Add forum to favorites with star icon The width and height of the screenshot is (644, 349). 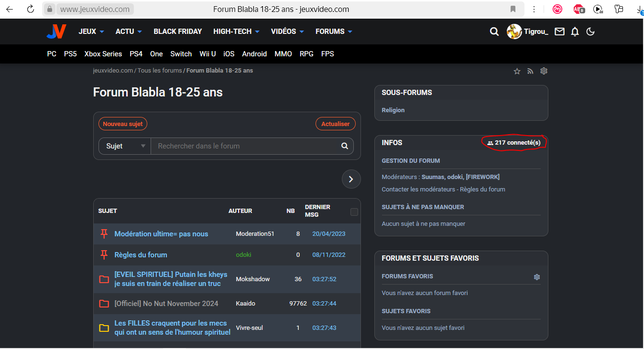[x=517, y=71]
